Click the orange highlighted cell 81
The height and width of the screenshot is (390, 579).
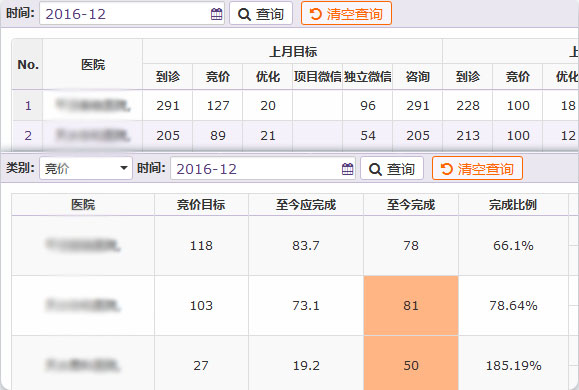click(x=411, y=305)
